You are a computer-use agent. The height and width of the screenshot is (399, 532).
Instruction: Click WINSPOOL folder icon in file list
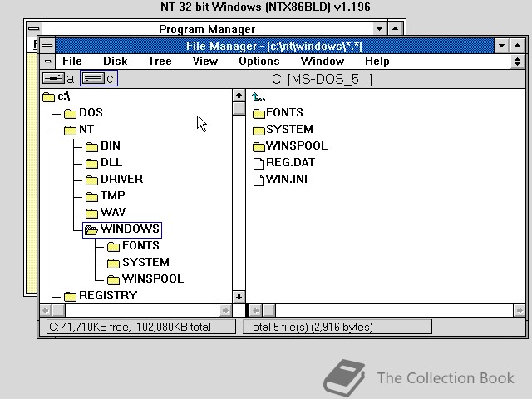pyautogui.click(x=259, y=146)
